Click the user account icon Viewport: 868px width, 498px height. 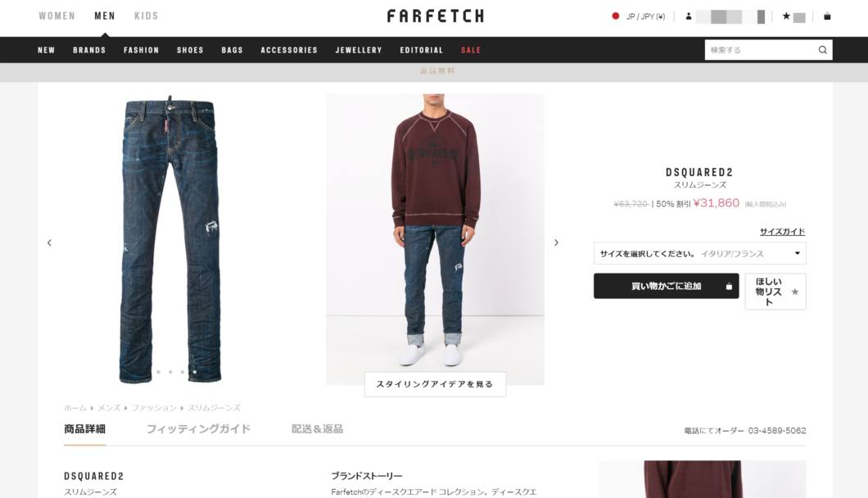coord(689,16)
